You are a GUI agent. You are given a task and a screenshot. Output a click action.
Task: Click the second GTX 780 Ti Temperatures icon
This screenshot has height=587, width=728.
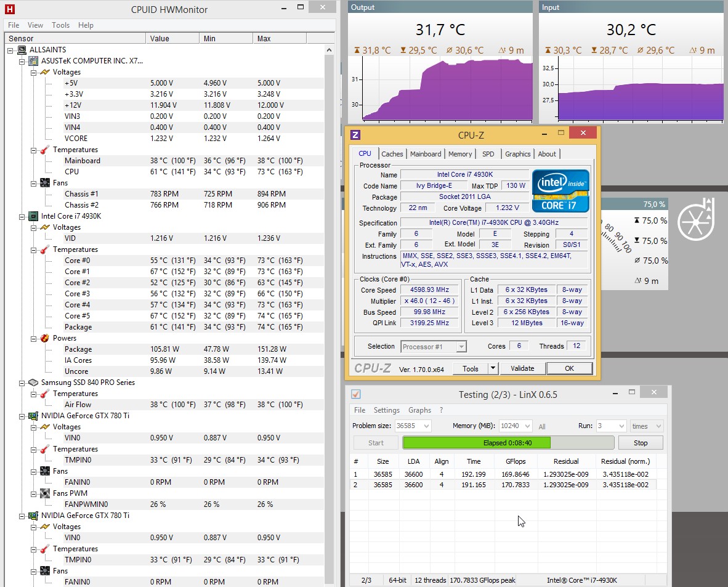pos(44,549)
